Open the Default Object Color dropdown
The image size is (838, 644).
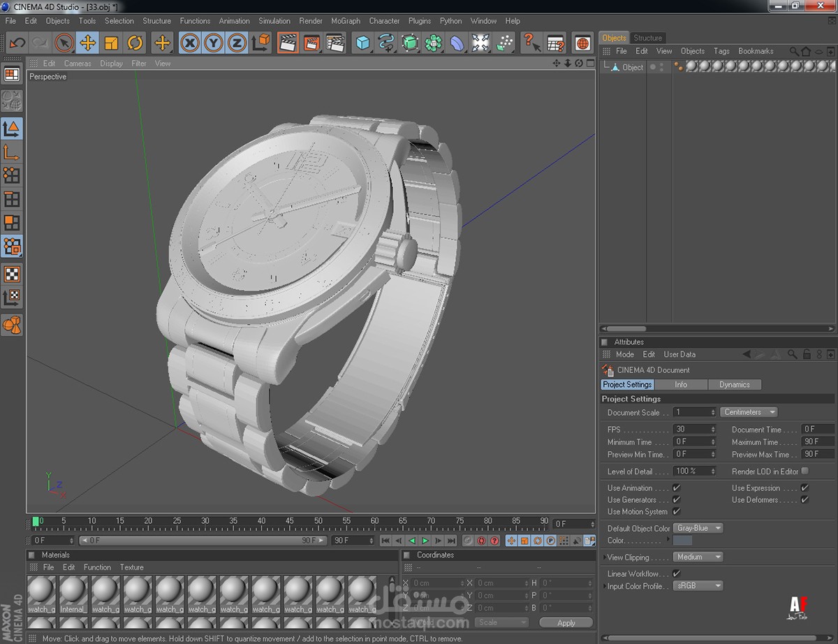(698, 528)
